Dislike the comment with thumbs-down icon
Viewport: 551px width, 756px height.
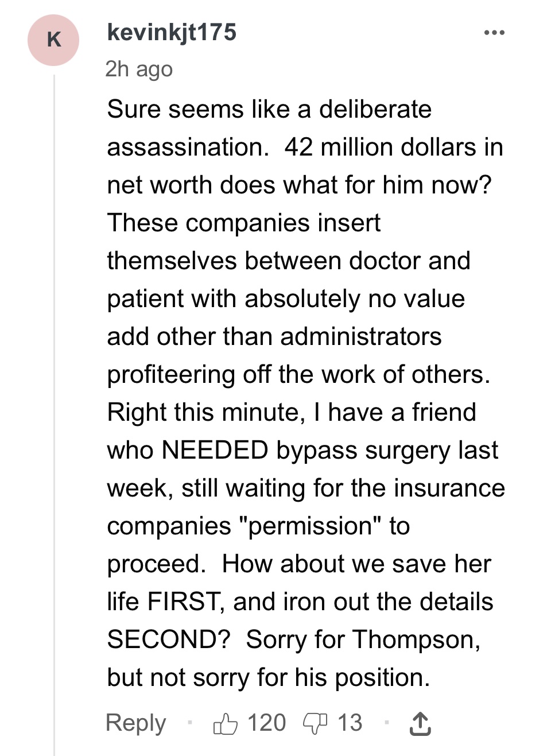(x=315, y=723)
